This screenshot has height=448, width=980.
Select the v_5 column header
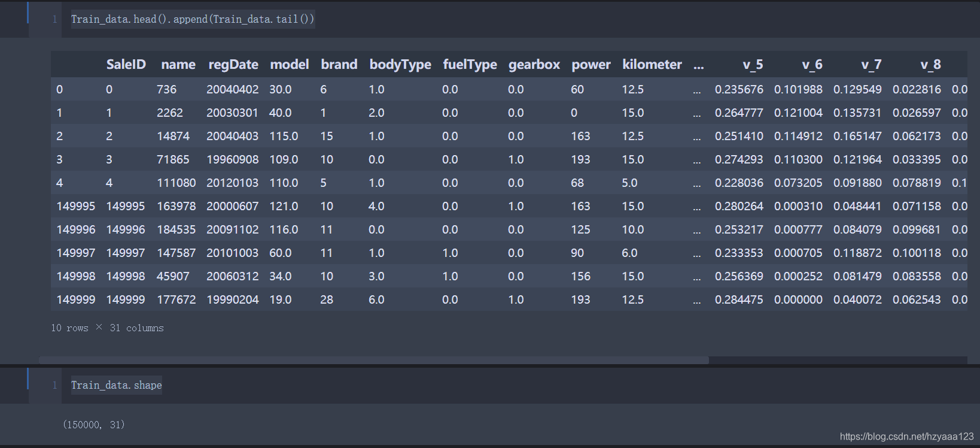[753, 65]
